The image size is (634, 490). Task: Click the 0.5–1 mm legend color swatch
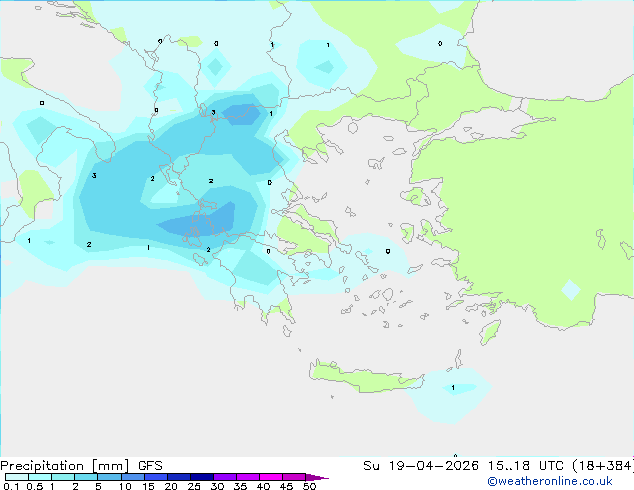40,477
